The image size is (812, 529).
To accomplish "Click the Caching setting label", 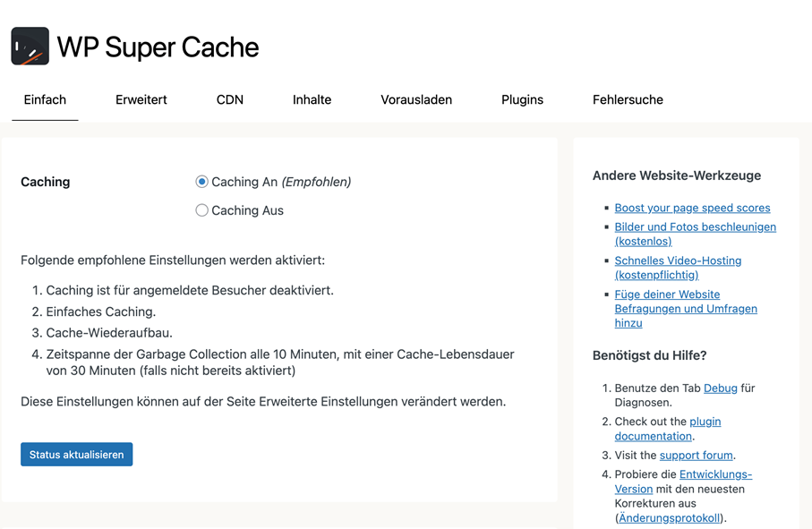I will click(x=45, y=182).
